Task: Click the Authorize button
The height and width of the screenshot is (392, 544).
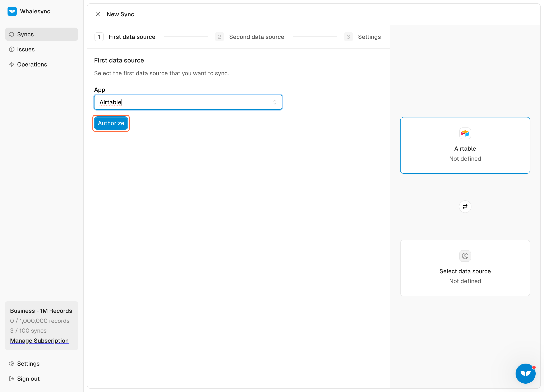Action: click(x=111, y=123)
